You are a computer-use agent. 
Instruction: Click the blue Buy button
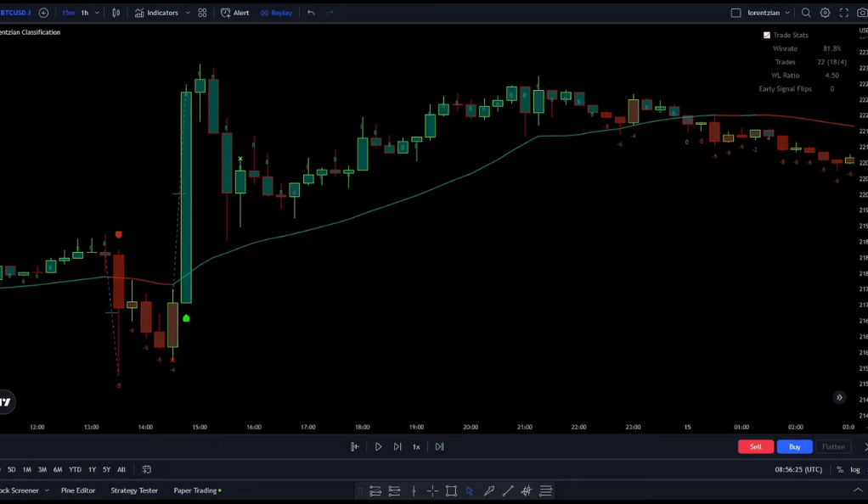click(x=794, y=446)
